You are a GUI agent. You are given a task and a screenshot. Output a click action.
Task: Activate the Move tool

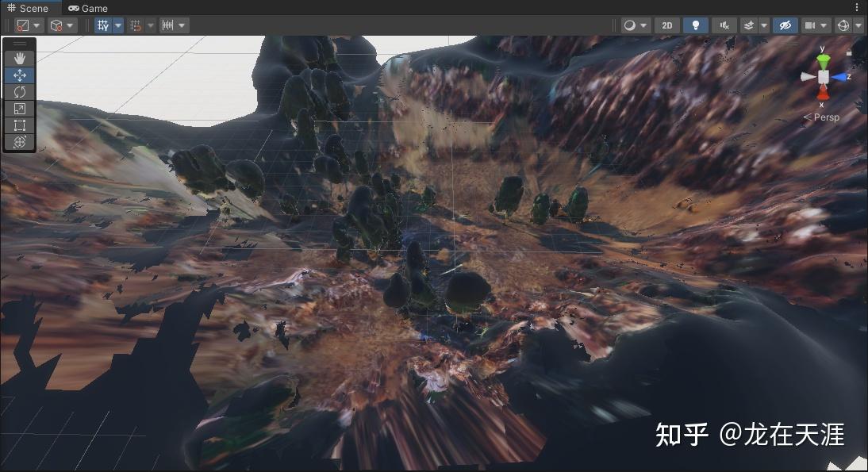pos(19,75)
